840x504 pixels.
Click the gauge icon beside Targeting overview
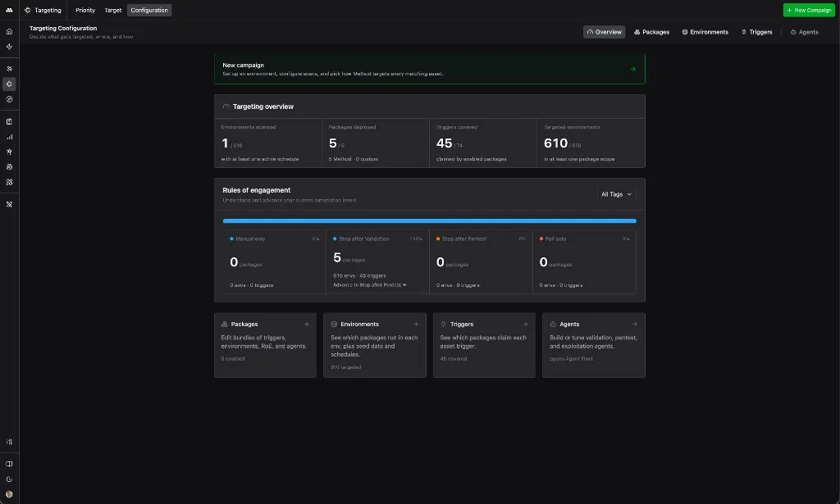point(226,107)
